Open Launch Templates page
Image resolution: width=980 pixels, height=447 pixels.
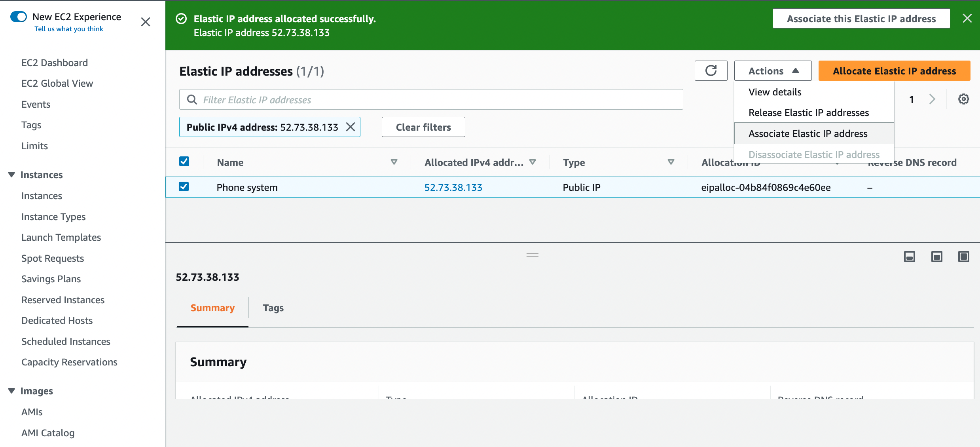(x=61, y=237)
